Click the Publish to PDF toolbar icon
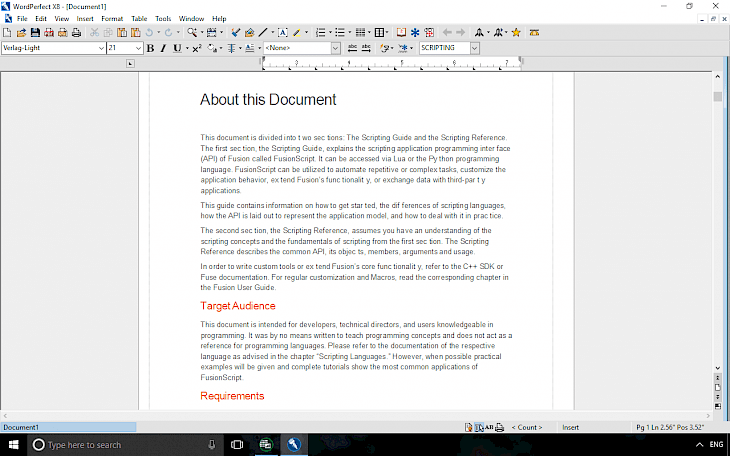This screenshot has height=456, width=730. [49, 33]
